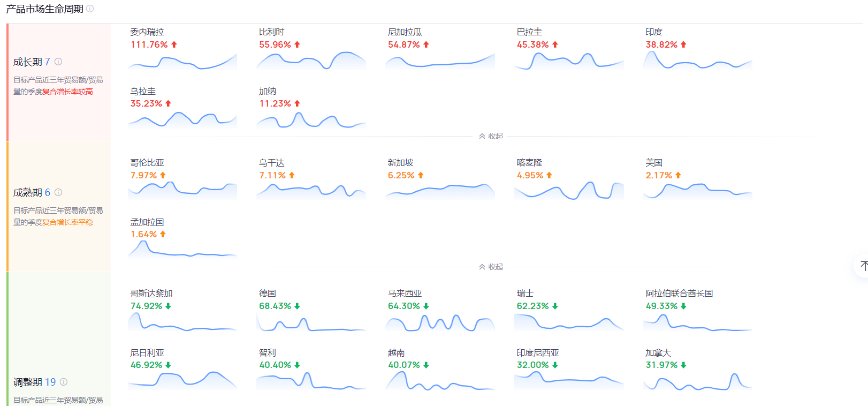Click the 阿拉伯联合酋长国 country label
Screen dimensions: 868x406
pyautogui.click(x=679, y=294)
